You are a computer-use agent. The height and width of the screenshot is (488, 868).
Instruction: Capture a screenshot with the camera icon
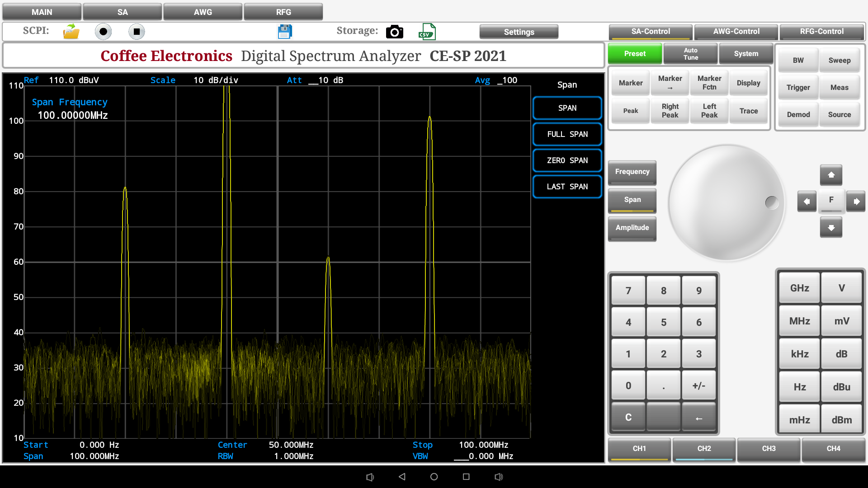394,32
